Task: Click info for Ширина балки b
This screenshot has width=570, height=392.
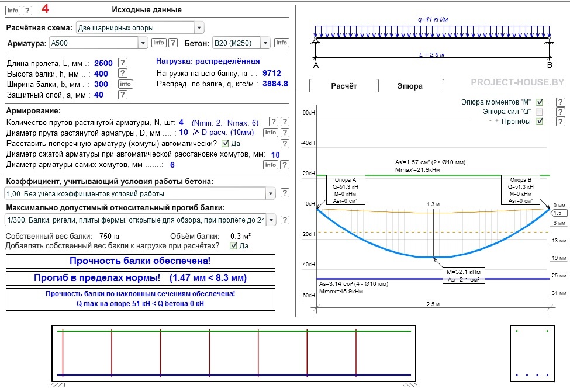Action: pos(126,84)
